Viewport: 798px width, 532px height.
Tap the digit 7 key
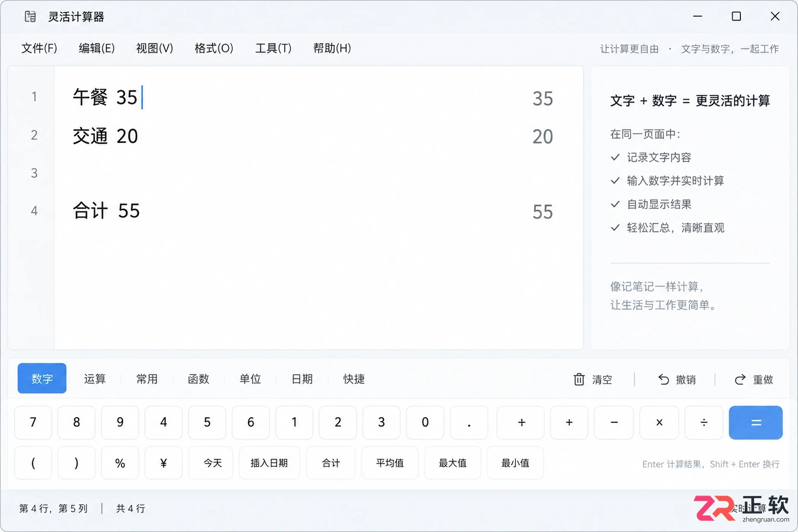tap(33, 422)
